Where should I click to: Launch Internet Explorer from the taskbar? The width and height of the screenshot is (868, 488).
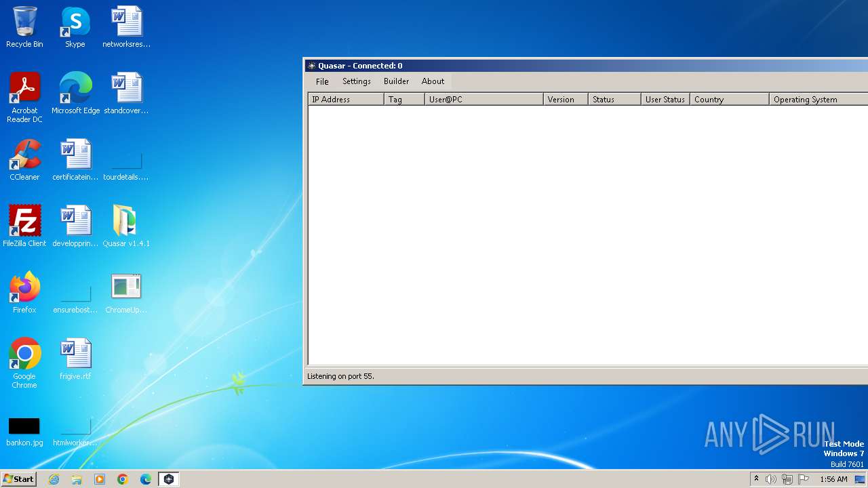tap(54, 479)
